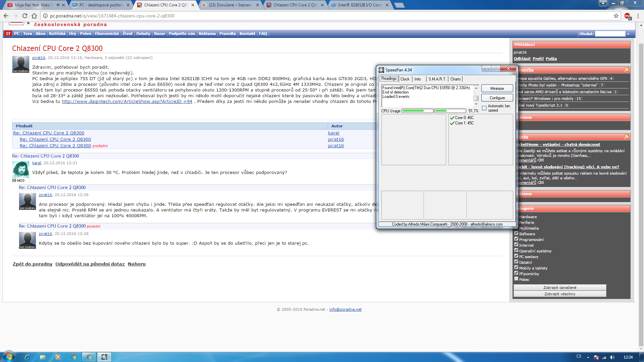Click the RSS feed icon in the Drávičky header

tap(627, 70)
